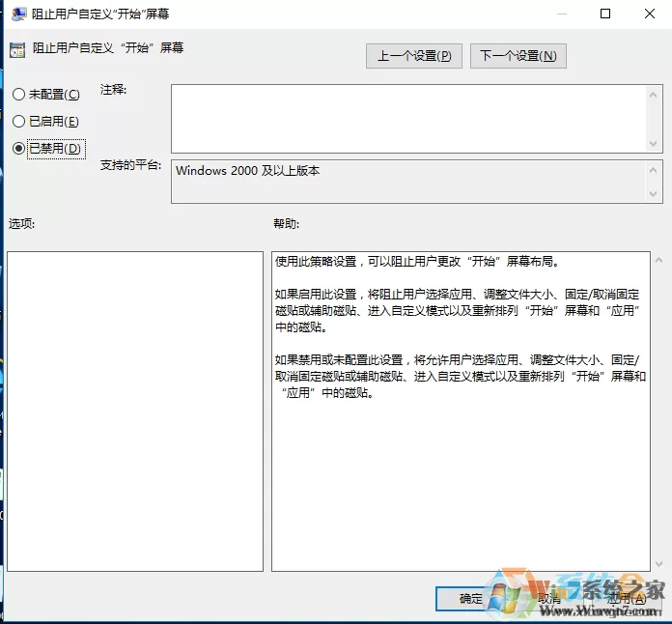Click comment box scroll down arrow
Image resolution: width=672 pixels, height=624 pixels.
coord(653,144)
